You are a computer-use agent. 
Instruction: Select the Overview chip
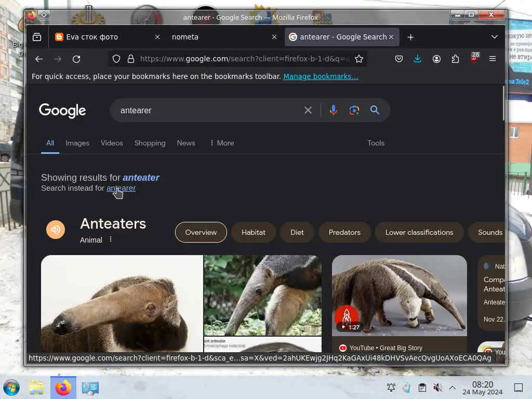click(201, 232)
